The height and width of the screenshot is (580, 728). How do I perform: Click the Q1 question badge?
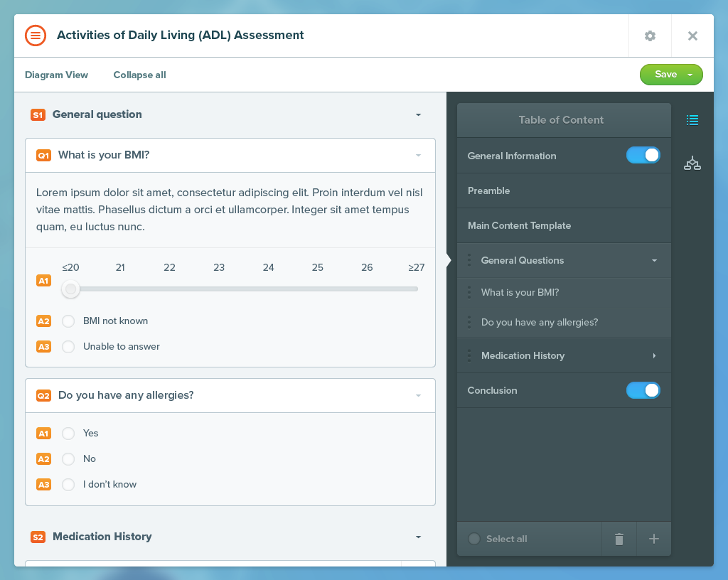[x=43, y=156]
